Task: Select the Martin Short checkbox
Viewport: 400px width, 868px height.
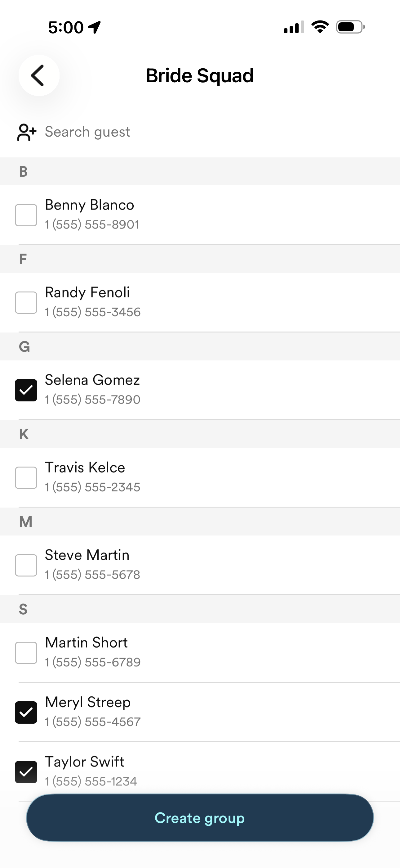Action: click(x=26, y=653)
